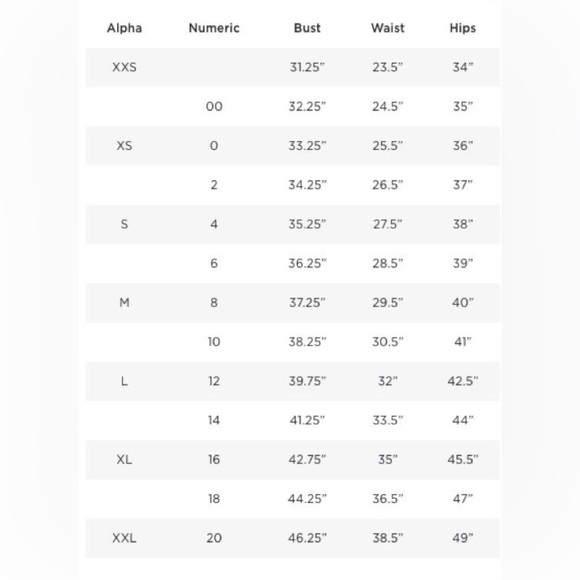Viewport: 580px width, 580px height.
Task: Click the 42.5" hips measurement
Action: click(x=463, y=381)
